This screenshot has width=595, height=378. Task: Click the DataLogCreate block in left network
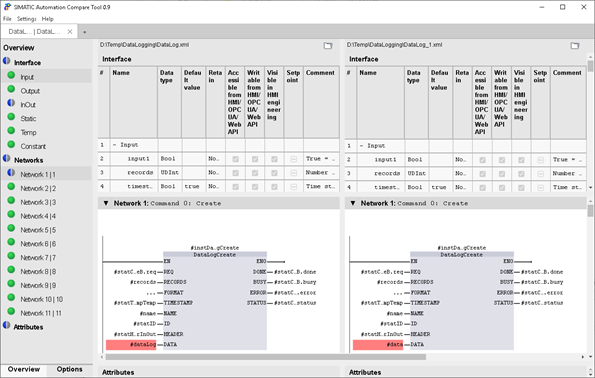(215, 300)
